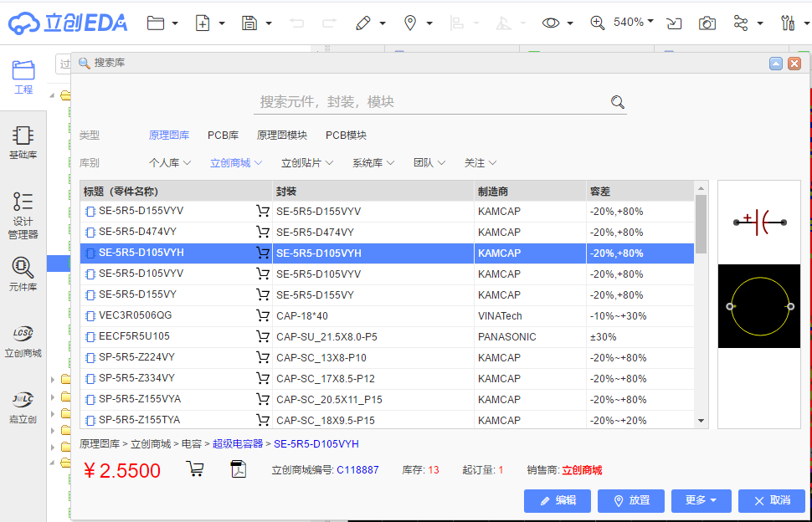Click the cart icon beside the ¥2.5500 price
Screen dimensions: 812x522
click(x=195, y=469)
